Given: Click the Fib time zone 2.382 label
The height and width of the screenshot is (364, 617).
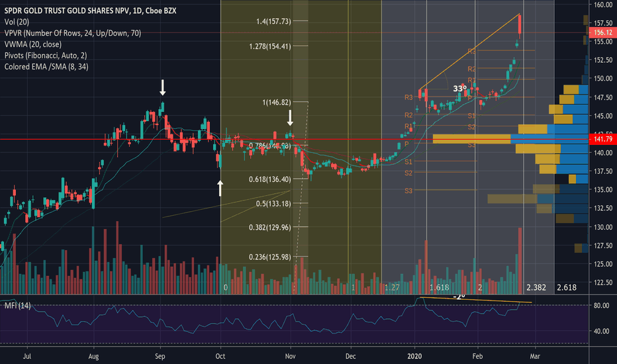Looking at the screenshot, I should click(x=536, y=288).
